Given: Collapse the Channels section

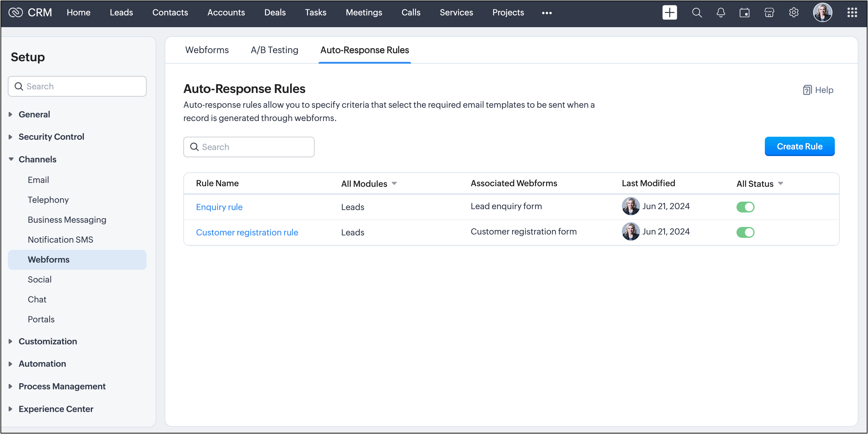Looking at the screenshot, I should coord(11,159).
